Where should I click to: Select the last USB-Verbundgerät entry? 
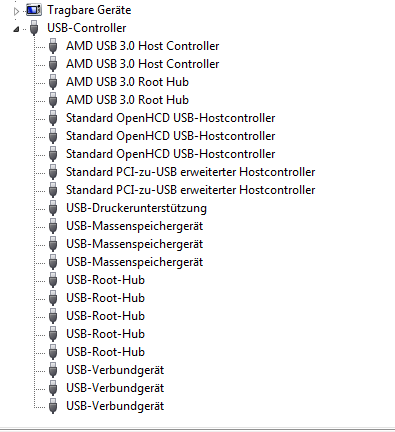coord(115,406)
